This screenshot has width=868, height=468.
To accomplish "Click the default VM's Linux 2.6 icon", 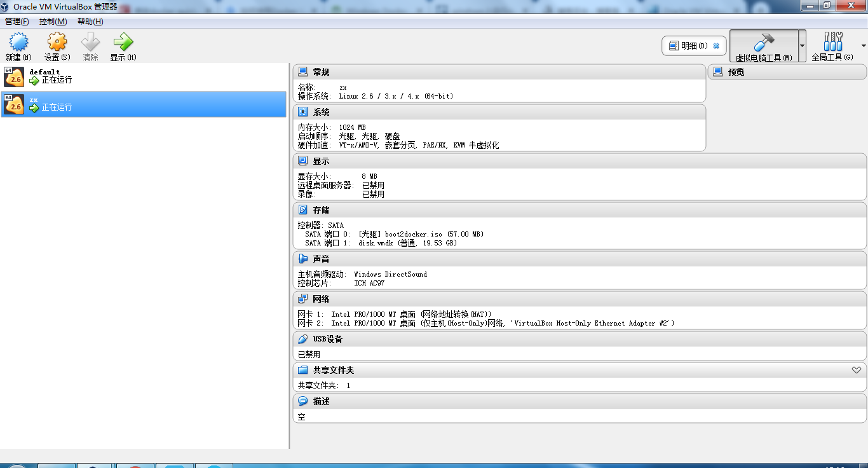I will coord(14,76).
